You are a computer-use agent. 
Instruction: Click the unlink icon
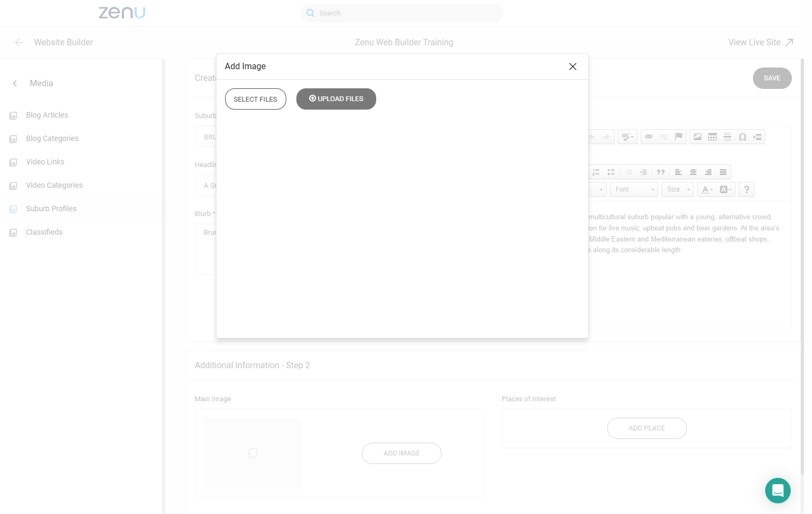pyautogui.click(x=664, y=137)
